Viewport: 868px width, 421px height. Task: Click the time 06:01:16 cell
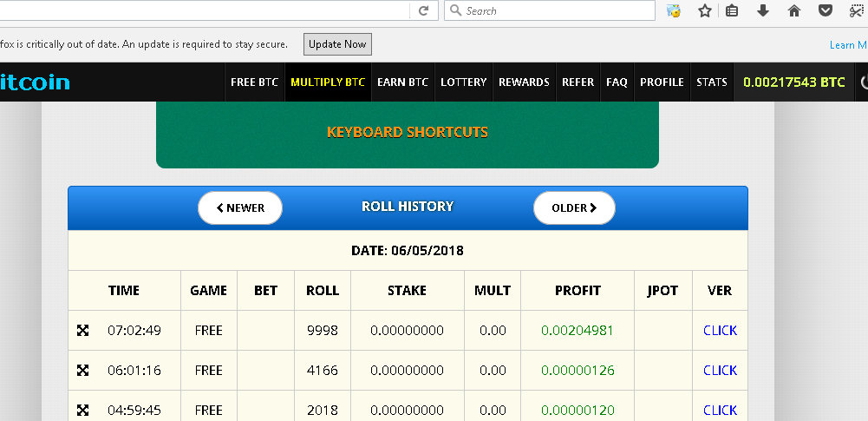pos(134,371)
